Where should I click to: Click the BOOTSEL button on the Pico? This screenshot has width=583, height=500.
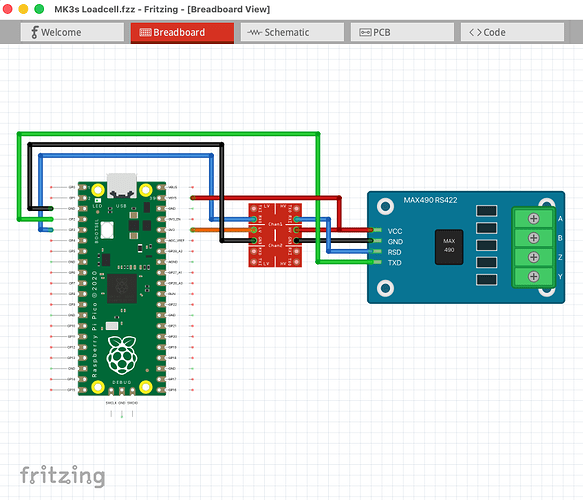(107, 230)
